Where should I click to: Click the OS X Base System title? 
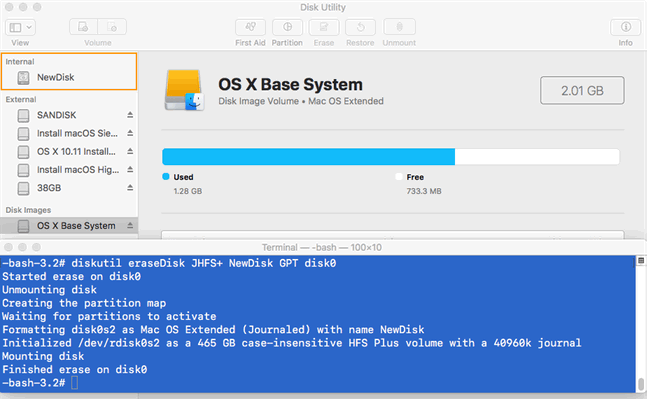pyautogui.click(x=290, y=85)
